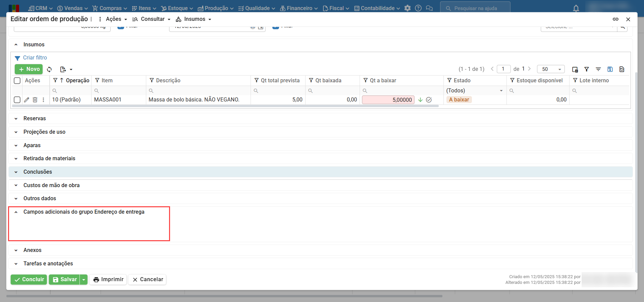The image size is (644, 302).
Task: Select all rows checkbox in Insumos header
Action: (17, 81)
